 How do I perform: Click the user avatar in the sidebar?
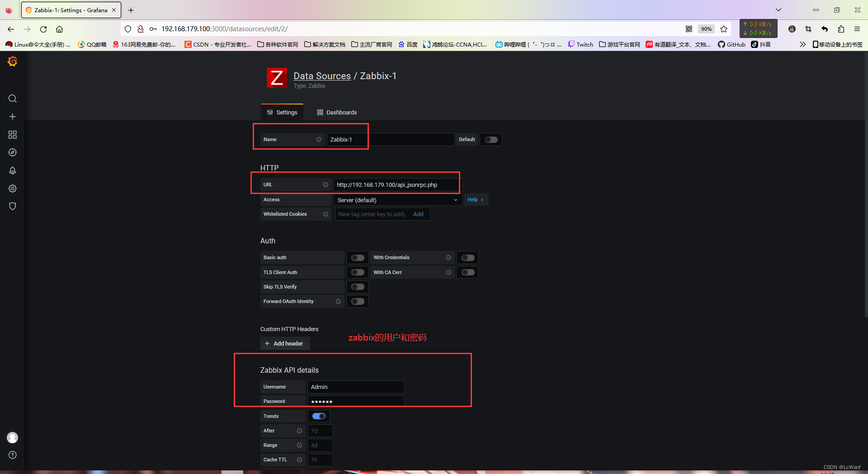pyautogui.click(x=13, y=437)
